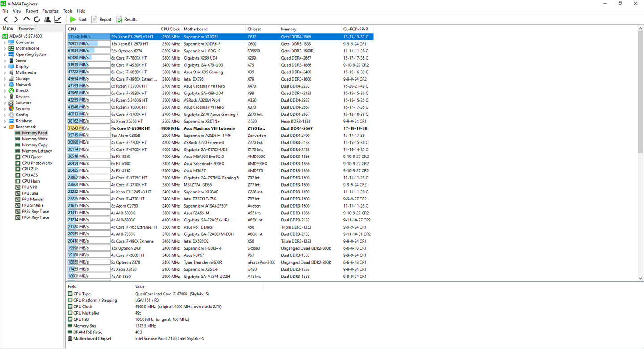
Task: Select FPU Julia benchmark icon
Action: [18, 193]
